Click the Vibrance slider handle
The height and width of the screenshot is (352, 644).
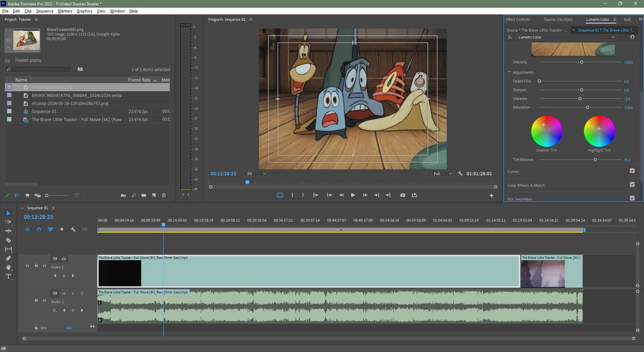click(580, 99)
